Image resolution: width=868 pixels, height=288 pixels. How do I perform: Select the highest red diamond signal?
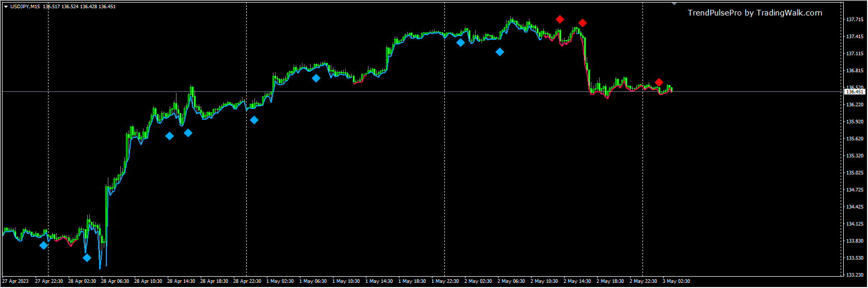560,19
